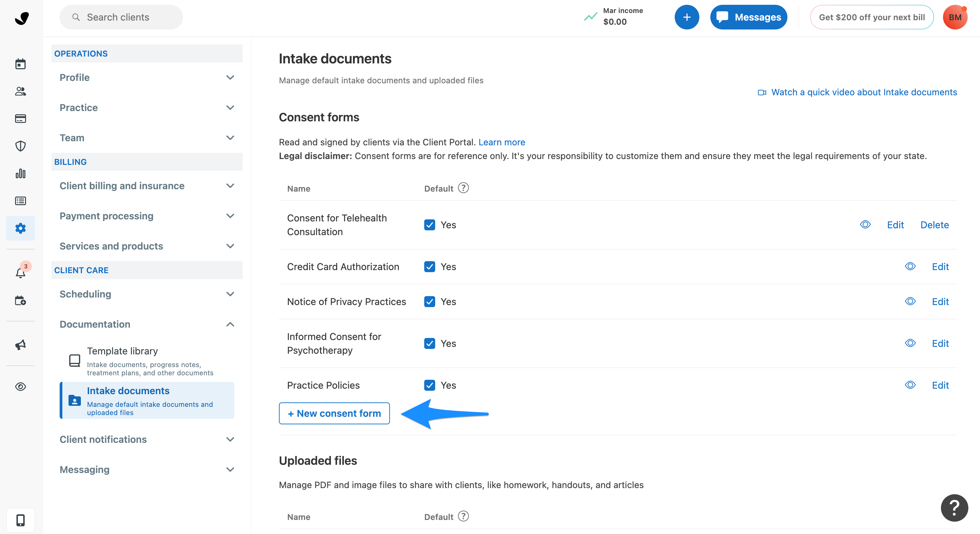Image resolution: width=980 pixels, height=534 pixels.
Task: Open the Marketing megaphone icon
Action: pos(20,345)
